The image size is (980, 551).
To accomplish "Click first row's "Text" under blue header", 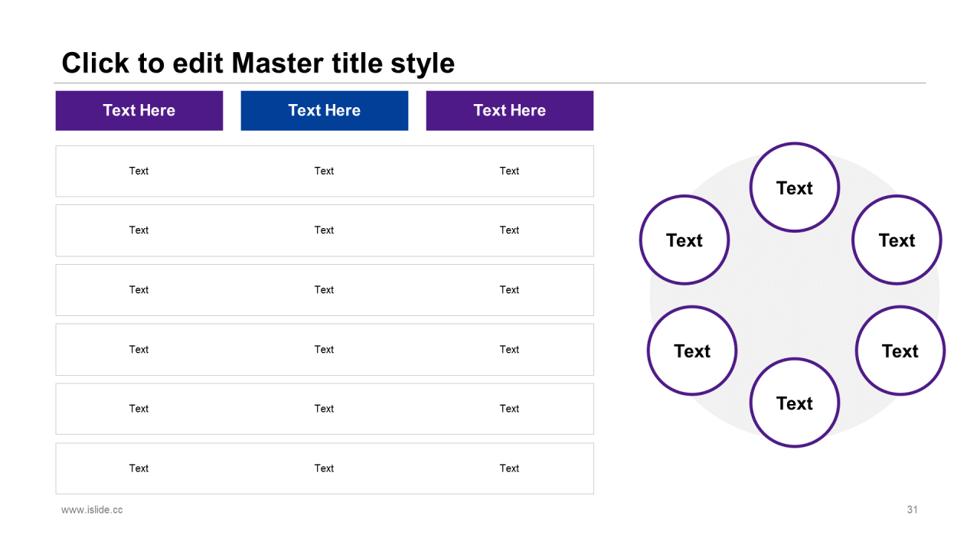I will (x=324, y=171).
